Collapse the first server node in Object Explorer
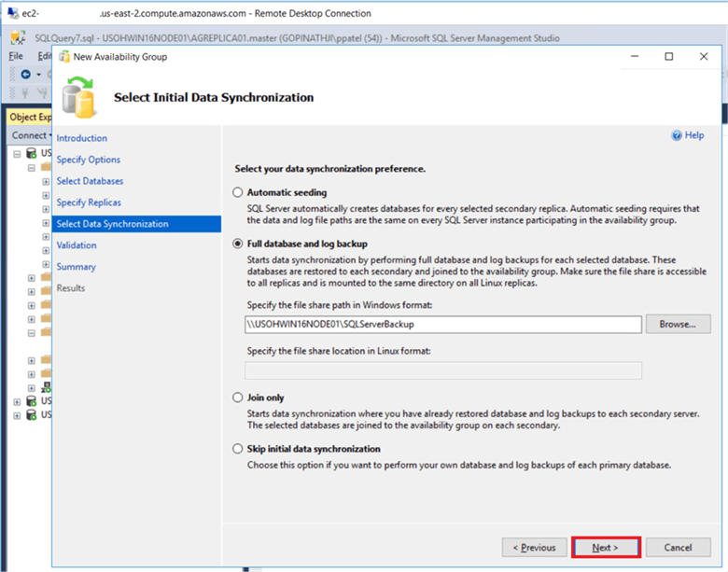 pos(17,154)
